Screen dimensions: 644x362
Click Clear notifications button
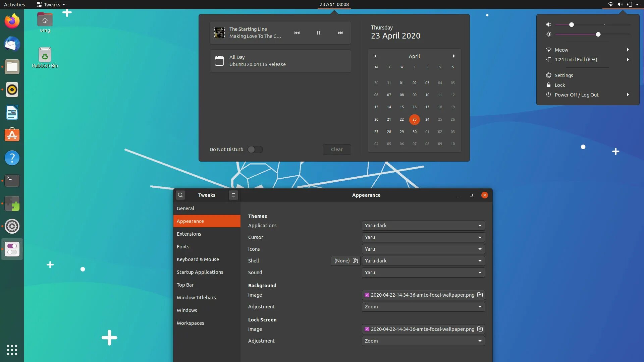point(337,149)
